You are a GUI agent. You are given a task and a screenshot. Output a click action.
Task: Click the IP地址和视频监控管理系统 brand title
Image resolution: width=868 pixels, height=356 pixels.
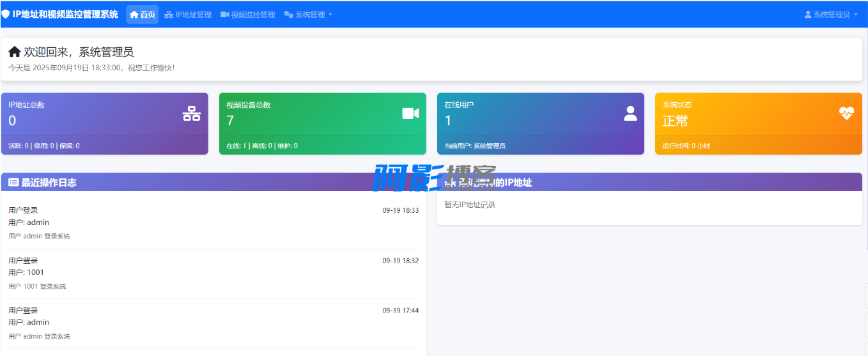tap(65, 14)
